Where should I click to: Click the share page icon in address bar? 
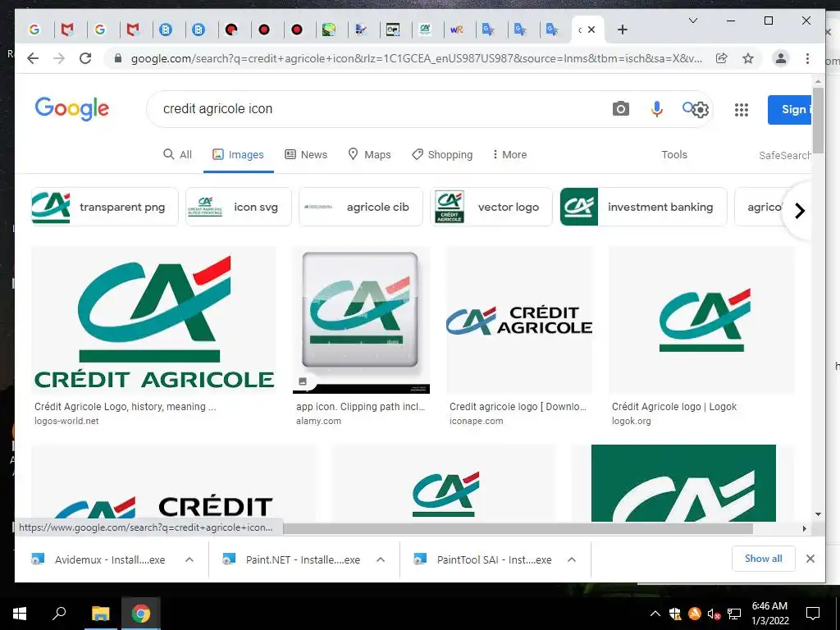pos(722,58)
